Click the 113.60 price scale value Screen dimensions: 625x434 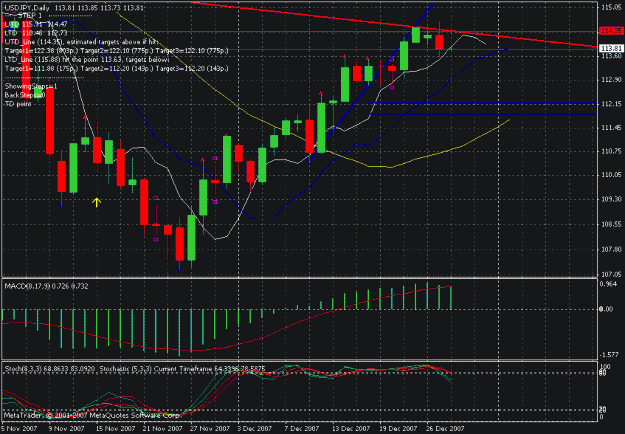pyautogui.click(x=611, y=56)
